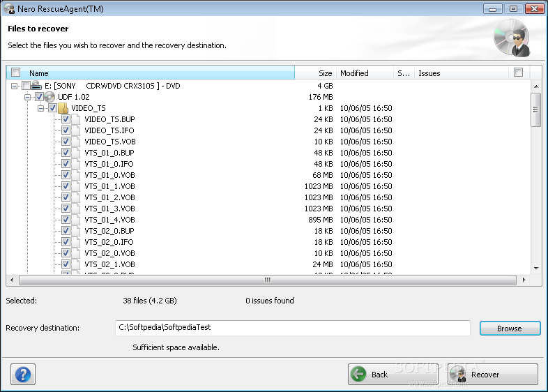Click the VIDEO_TS folder icon
The width and height of the screenshot is (548, 392).
tap(63, 108)
